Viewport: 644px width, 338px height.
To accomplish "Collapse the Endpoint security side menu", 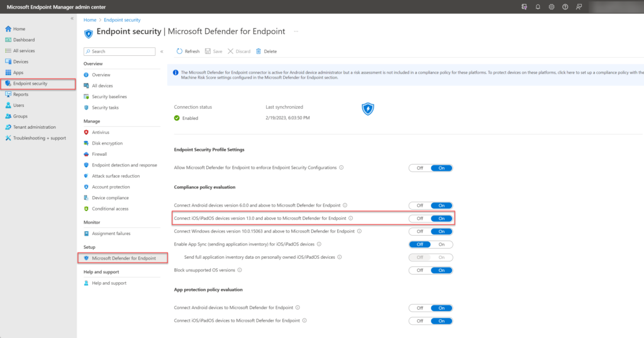I will (162, 52).
